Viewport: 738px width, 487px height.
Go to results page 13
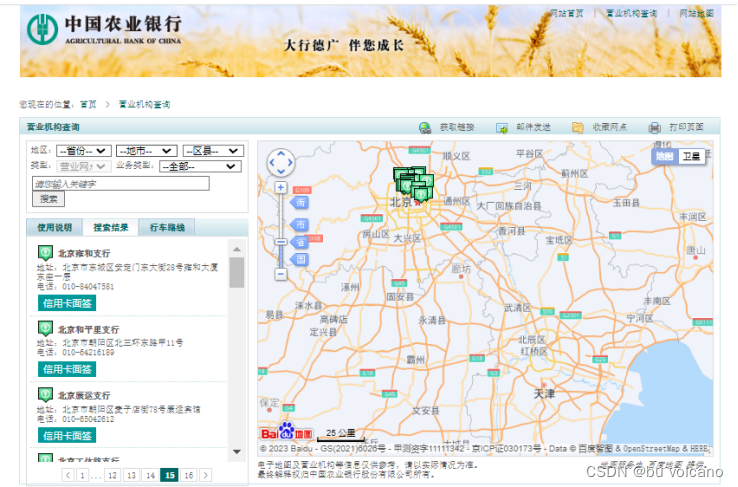pyautogui.click(x=131, y=475)
